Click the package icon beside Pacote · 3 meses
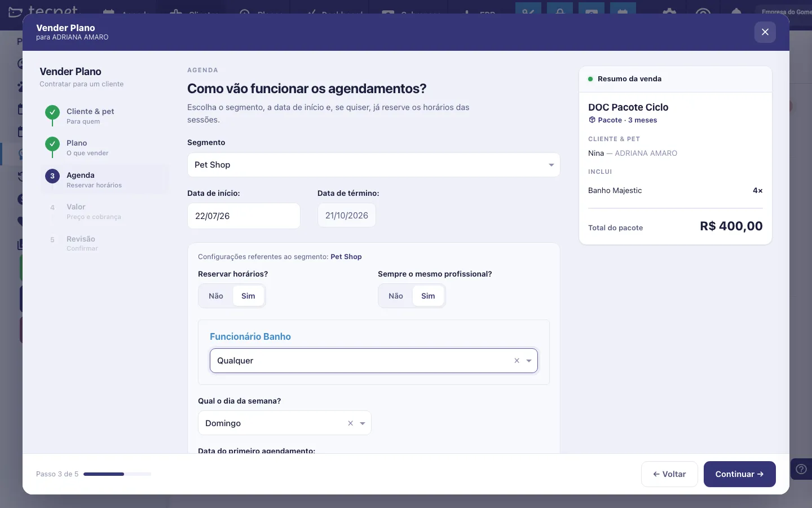Image resolution: width=812 pixels, height=508 pixels. (x=592, y=120)
